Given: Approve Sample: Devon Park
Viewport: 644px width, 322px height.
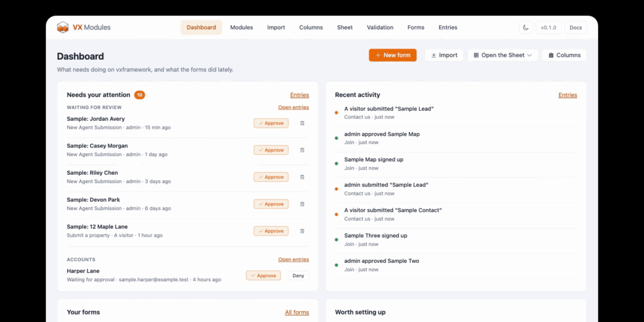Looking at the screenshot, I should pyautogui.click(x=271, y=204).
